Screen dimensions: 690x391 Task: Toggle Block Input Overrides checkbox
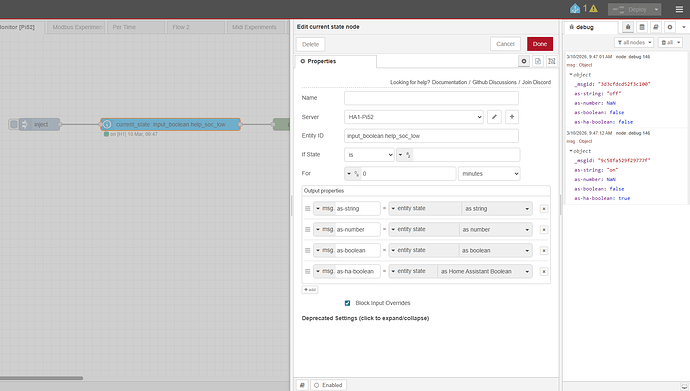tap(347, 303)
